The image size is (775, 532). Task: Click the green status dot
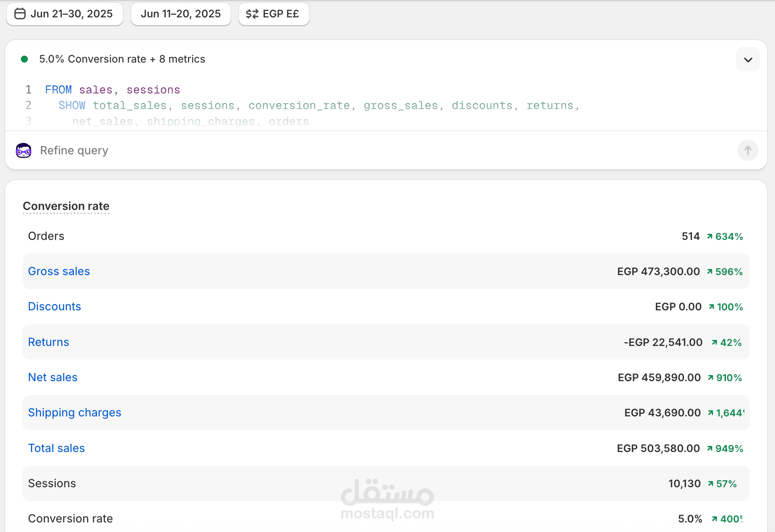coord(24,59)
